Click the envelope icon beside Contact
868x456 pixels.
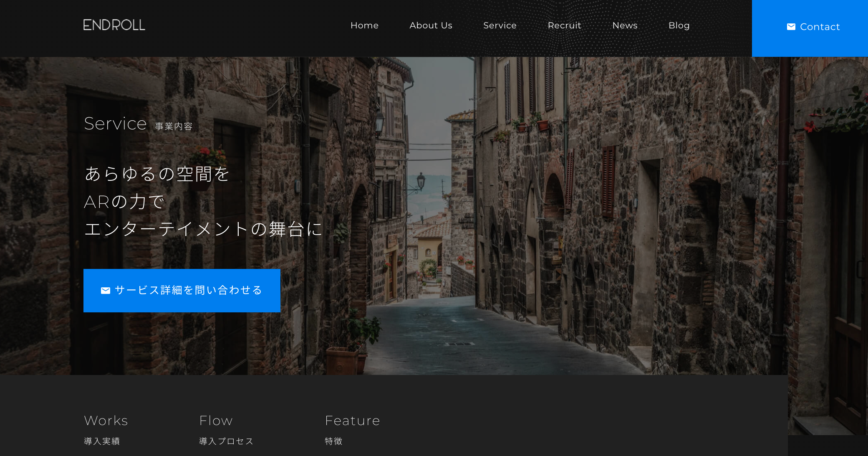point(791,27)
